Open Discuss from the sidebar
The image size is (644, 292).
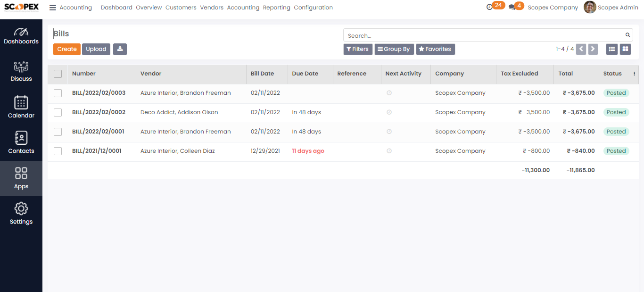(x=21, y=71)
